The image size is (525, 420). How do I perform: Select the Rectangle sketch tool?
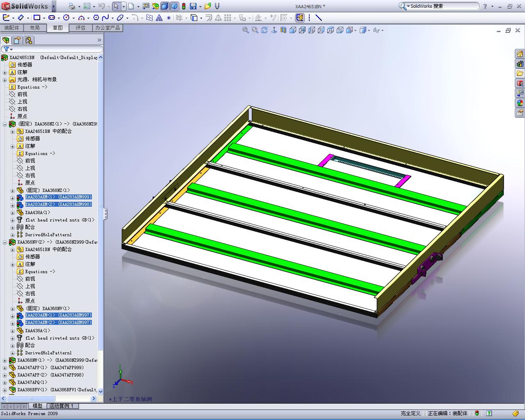point(37,18)
